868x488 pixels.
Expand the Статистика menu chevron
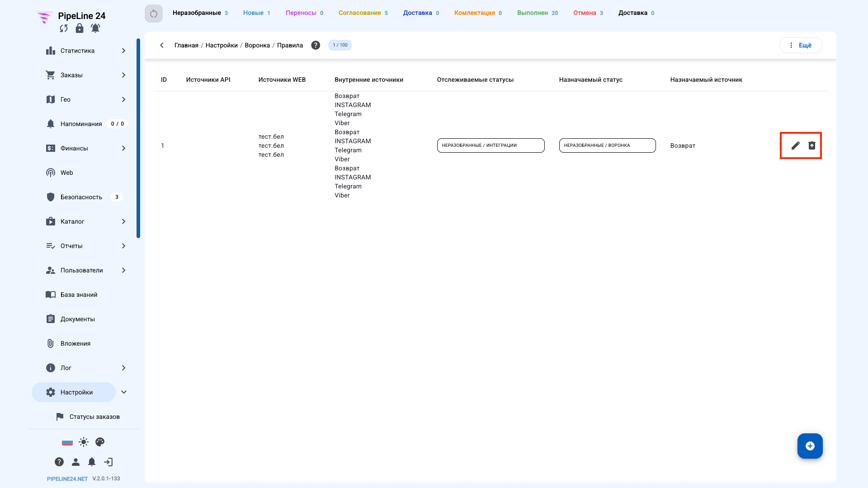coord(123,51)
